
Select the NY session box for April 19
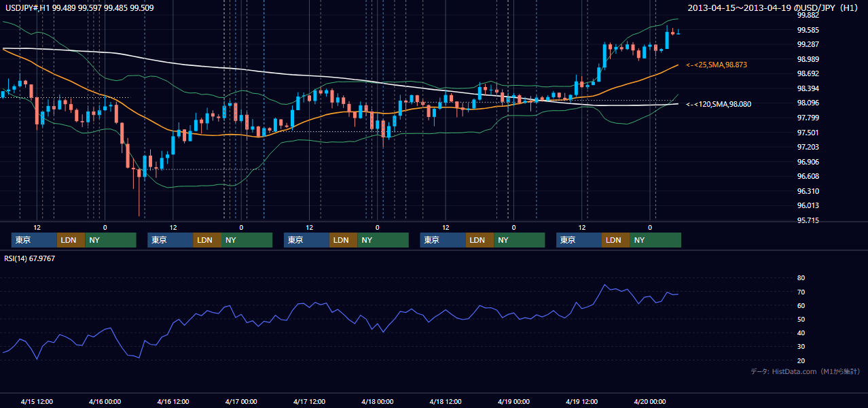(655, 240)
